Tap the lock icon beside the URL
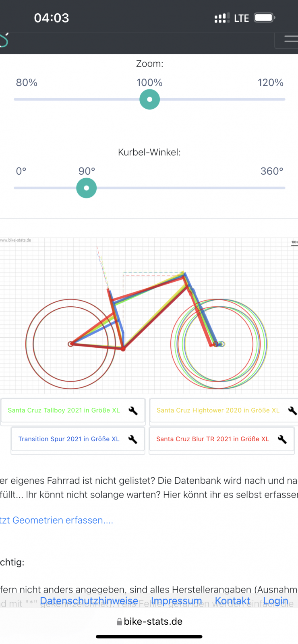The image size is (298, 644). tap(119, 622)
